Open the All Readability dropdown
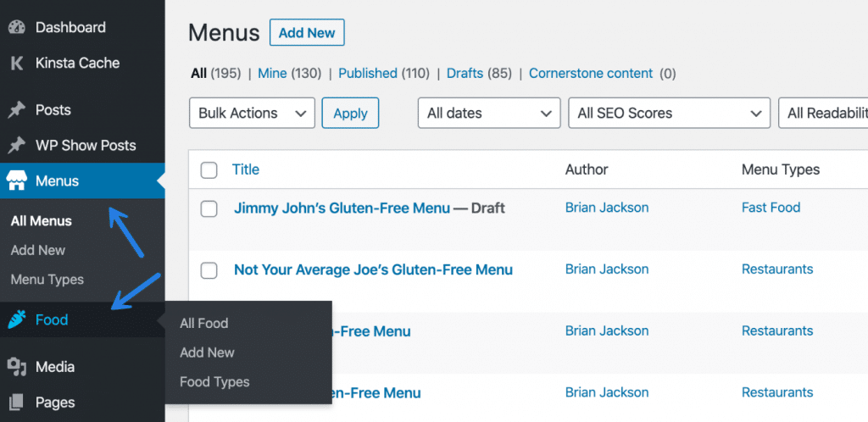The image size is (868, 422). (823, 113)
